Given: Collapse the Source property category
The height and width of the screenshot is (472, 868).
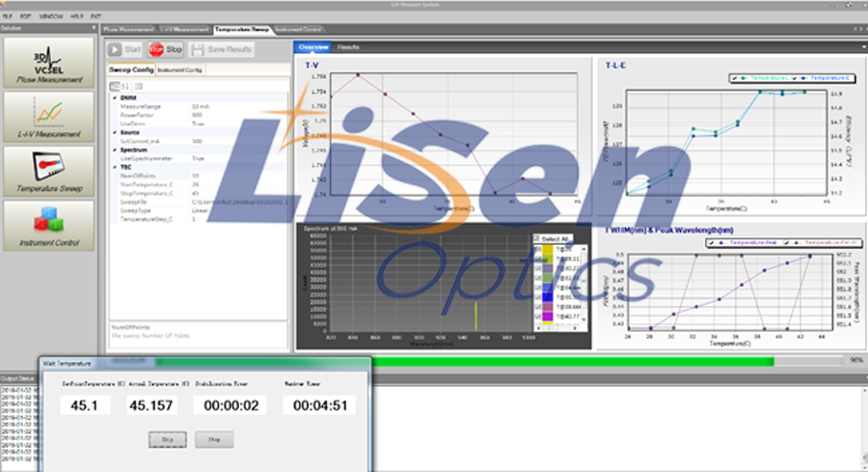Looking at the screenshot, I should click(115, 133).
